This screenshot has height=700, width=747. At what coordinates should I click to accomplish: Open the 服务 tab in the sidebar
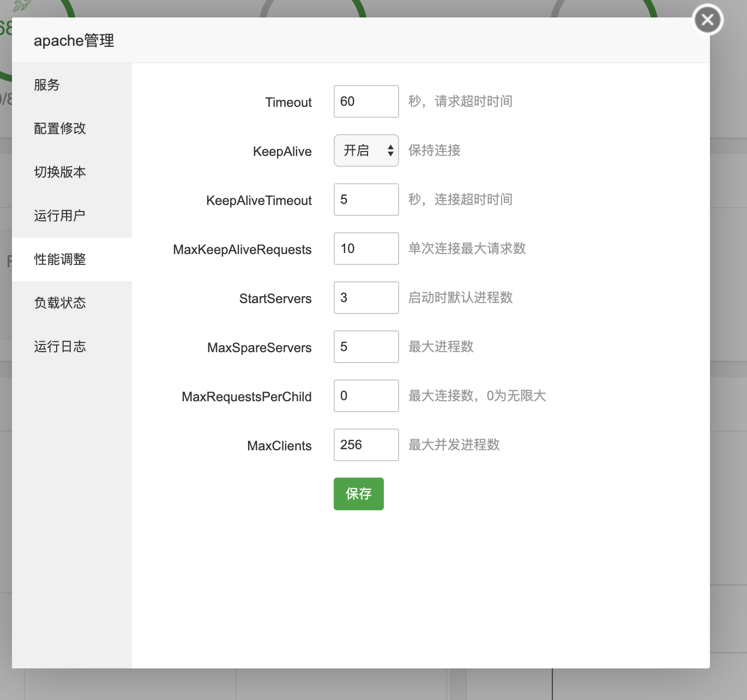pyautogui.click(x=72, y=85)
